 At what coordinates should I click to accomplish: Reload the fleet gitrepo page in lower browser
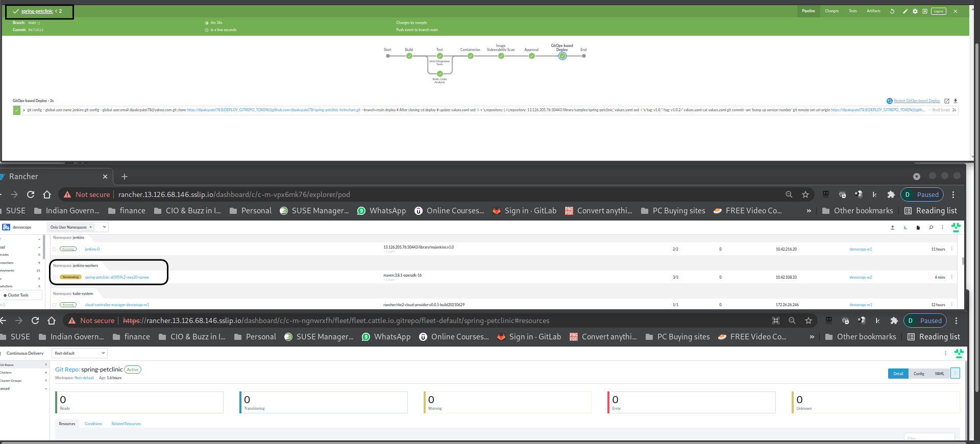[35, 320]
